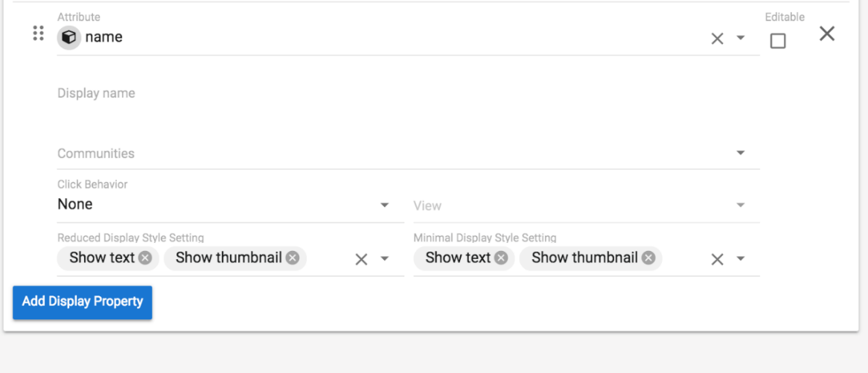Expand the Communities dropdown

741,153
